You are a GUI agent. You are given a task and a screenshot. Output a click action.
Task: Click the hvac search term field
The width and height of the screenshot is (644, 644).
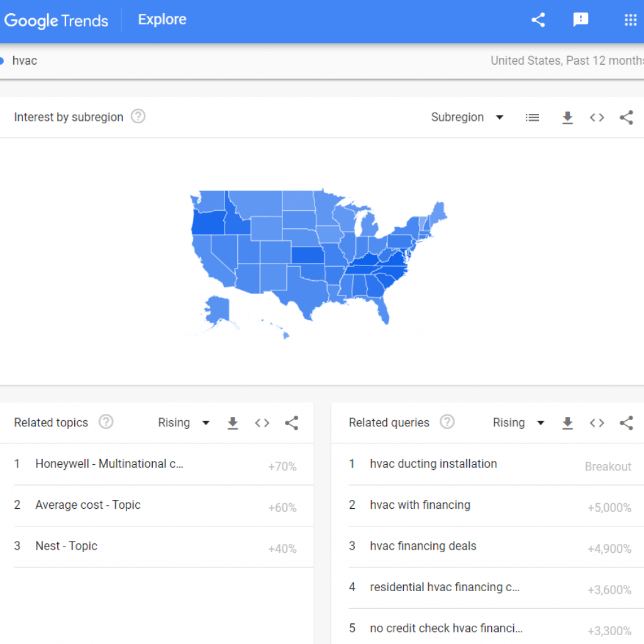(x=25, y=61)
